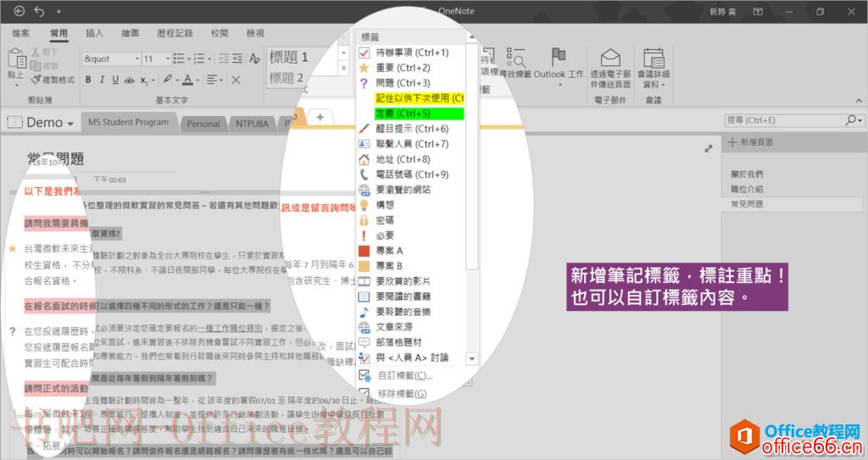Screen dimensions: 868x460
Task: Toggle Bold formatting
Action: click(x=88, y=80)
